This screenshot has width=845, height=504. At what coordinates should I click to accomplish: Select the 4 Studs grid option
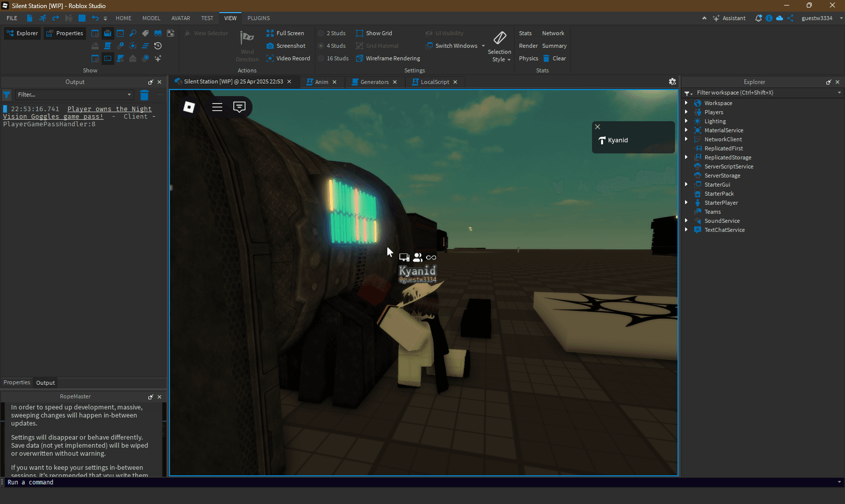[x=332, y=46]
